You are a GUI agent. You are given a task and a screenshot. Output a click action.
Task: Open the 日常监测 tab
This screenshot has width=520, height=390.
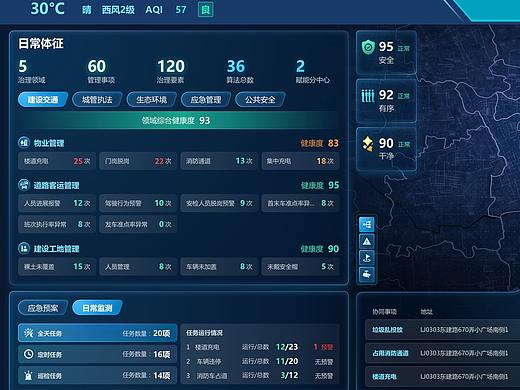97,308
